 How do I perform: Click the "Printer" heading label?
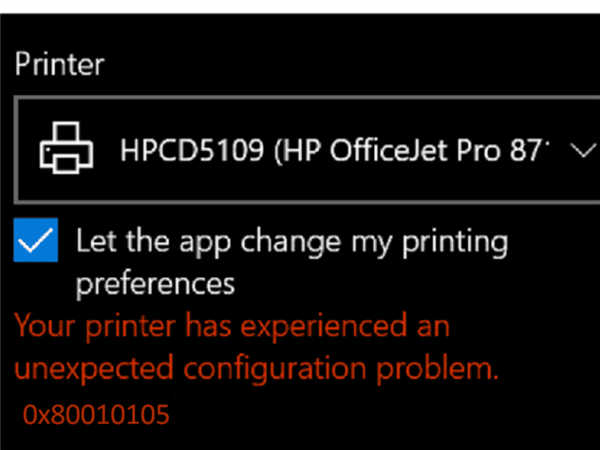[x=59, y=65]
